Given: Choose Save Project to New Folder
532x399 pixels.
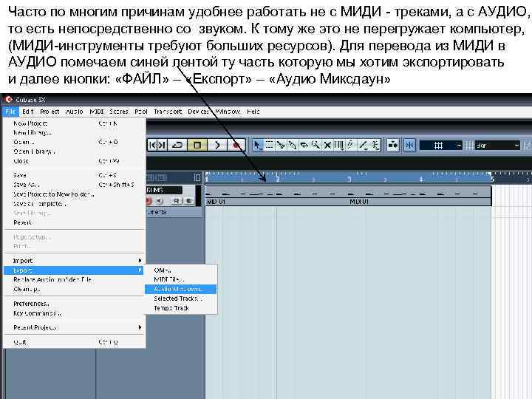Looking at the screenshot, I should tap(75, 194).
